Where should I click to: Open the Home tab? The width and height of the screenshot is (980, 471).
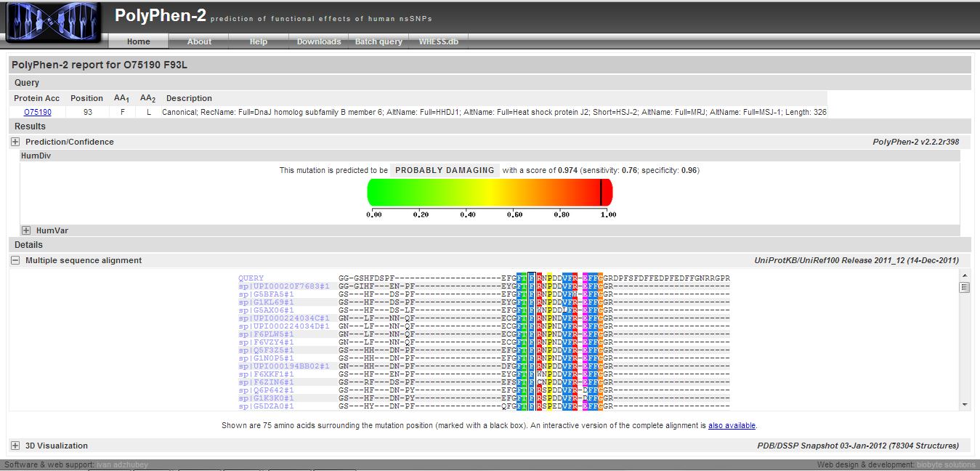(x=138, y=41)
